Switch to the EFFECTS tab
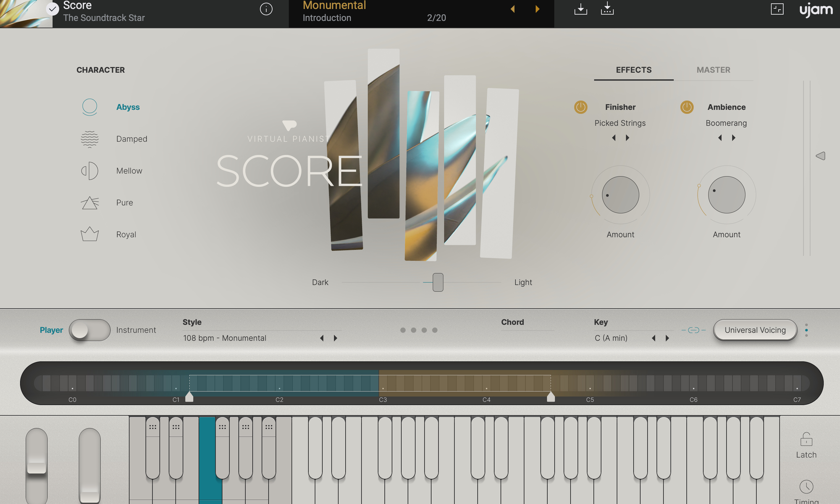 pyautogui.click(x=633, y=70)
